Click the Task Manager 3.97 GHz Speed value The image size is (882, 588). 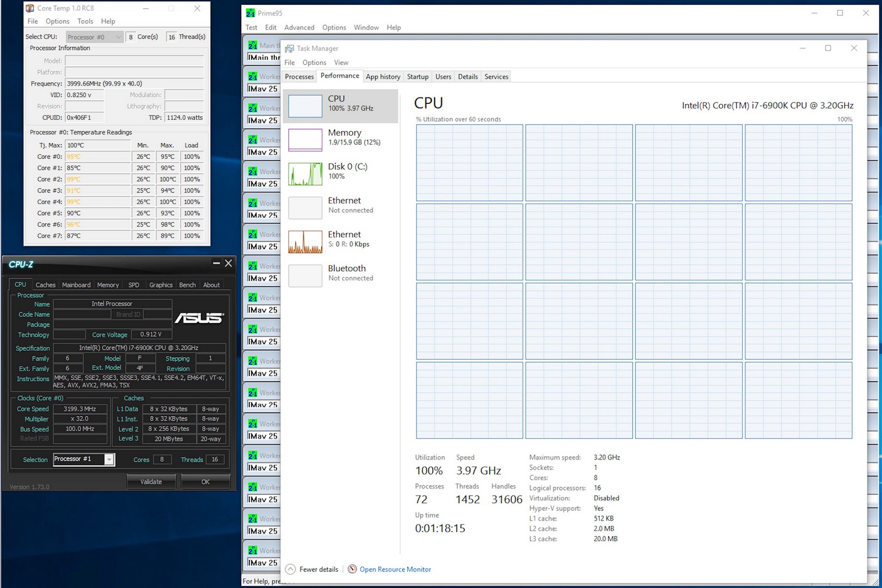(479, 471)
